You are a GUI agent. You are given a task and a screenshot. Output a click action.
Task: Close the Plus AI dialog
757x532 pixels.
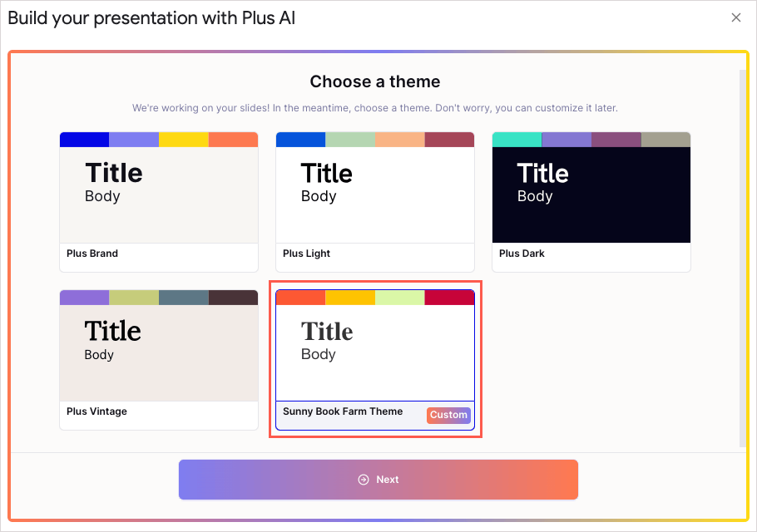[735, 17]
